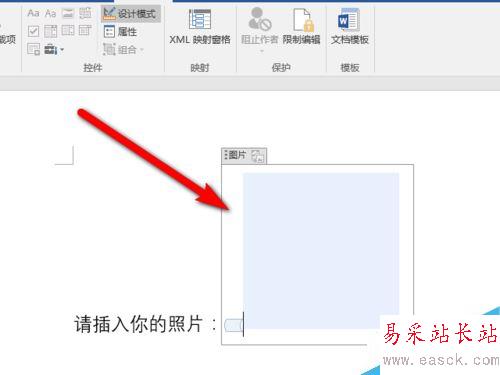The image size is (500, 375).
Task: Select the blue picture placeholder in document
Action: pos(321,251)
